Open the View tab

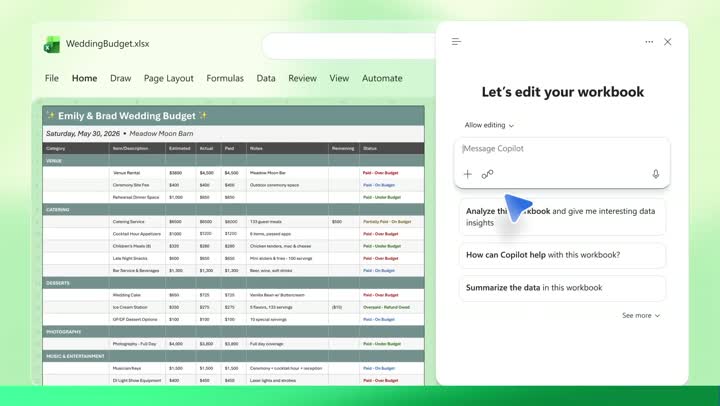339,78
